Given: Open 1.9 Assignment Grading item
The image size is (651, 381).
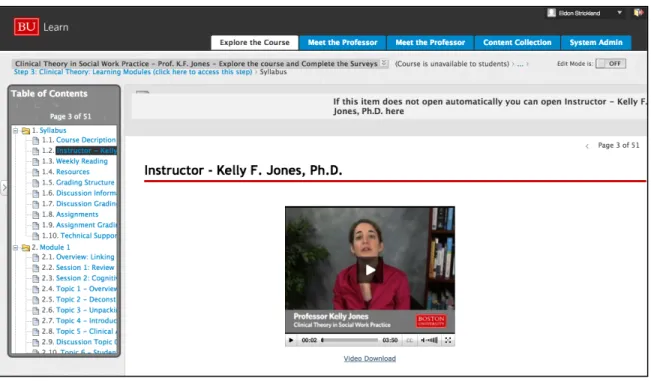Looking at the screenshot, I should click(86, 225).
